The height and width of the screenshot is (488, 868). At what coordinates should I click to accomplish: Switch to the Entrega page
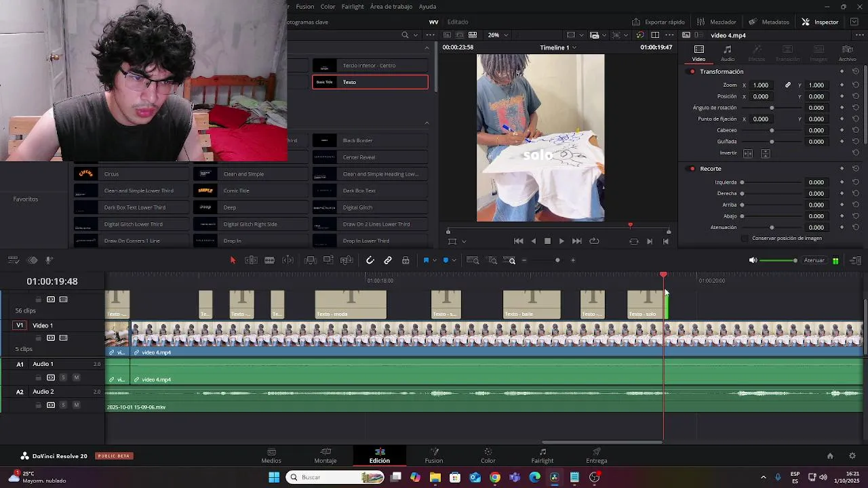(x=597, y=455)
